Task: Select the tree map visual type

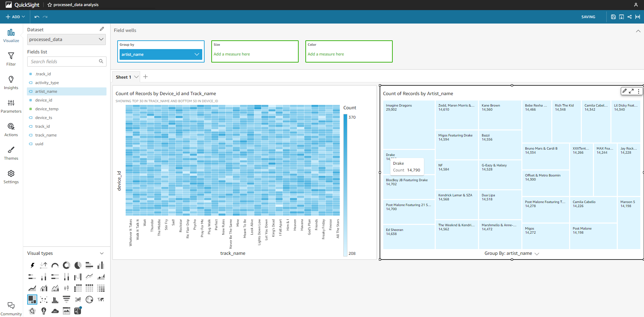Action: click(32, 300)
